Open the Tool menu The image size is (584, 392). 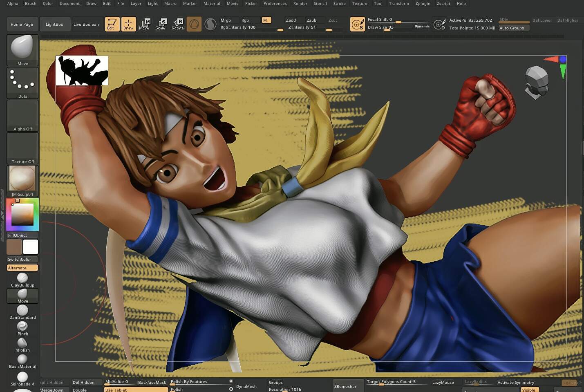point(378,4)
